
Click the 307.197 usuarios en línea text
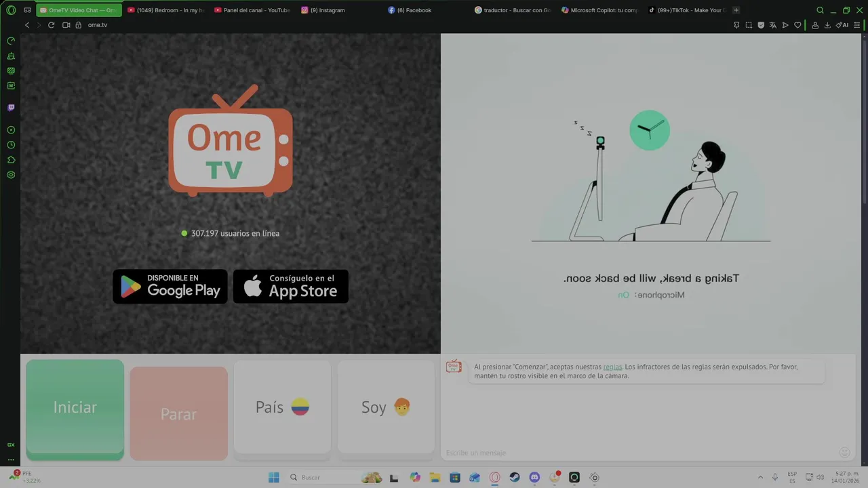[x=235, y=233]
